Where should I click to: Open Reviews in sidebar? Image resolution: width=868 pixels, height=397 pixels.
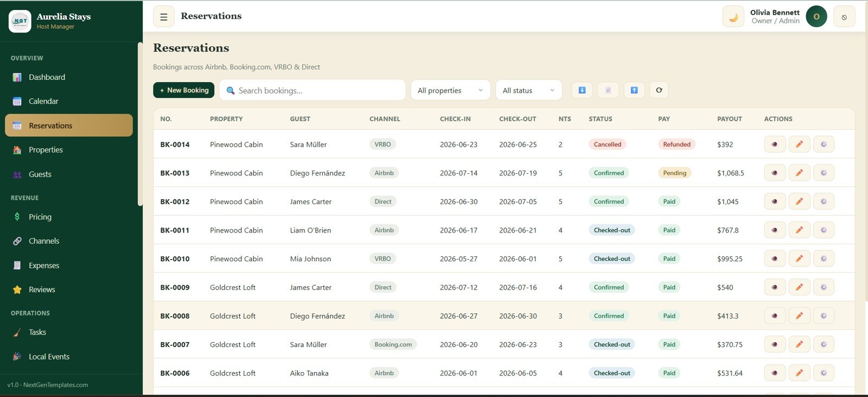click(x=69, y=289)
